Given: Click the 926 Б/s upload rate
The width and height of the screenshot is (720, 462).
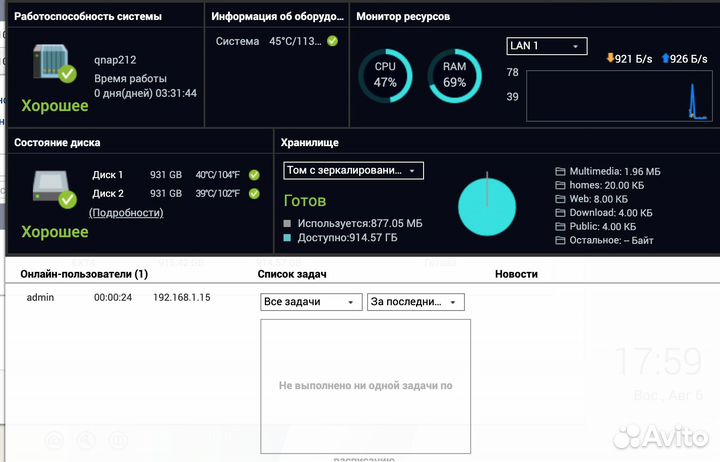Looking at the screenshot, I should click(688, 59).
